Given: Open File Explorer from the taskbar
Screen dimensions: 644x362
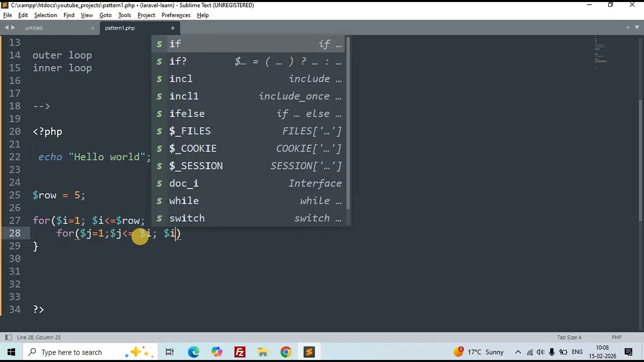Looking at the screenshot, I should (263, 352).
